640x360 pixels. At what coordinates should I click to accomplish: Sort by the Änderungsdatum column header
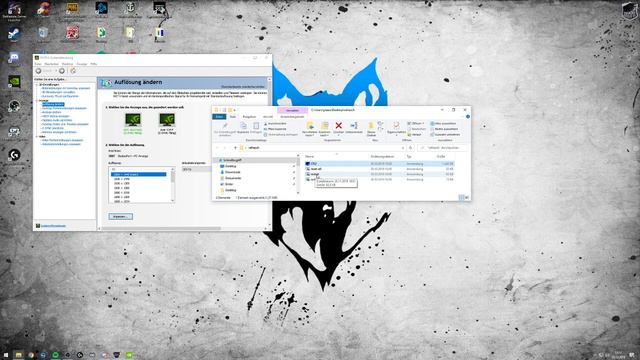pos(382,156)
